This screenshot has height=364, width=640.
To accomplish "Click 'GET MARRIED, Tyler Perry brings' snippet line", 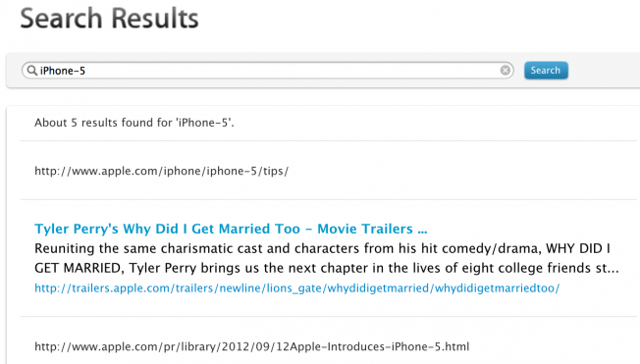I will coord(327,268).
